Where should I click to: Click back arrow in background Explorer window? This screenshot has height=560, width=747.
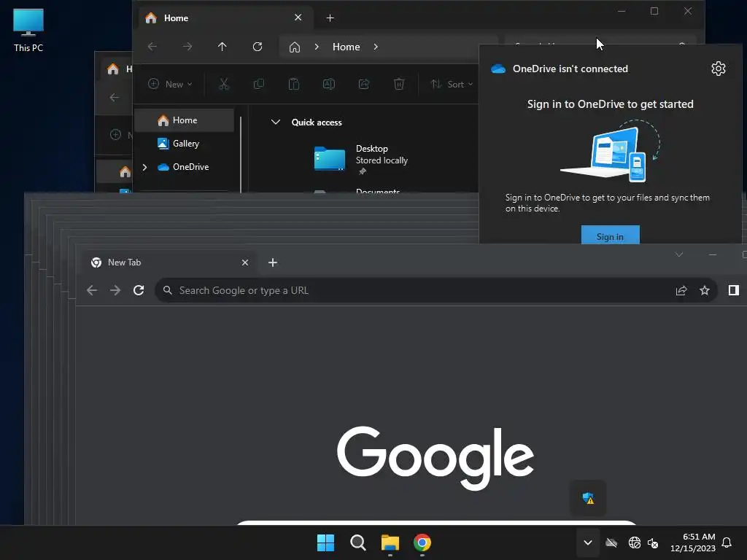click(x=115, y=98)
